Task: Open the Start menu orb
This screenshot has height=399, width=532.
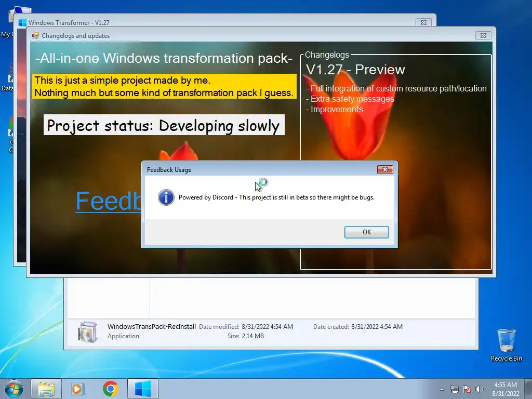Action: [x=14, y=389]
